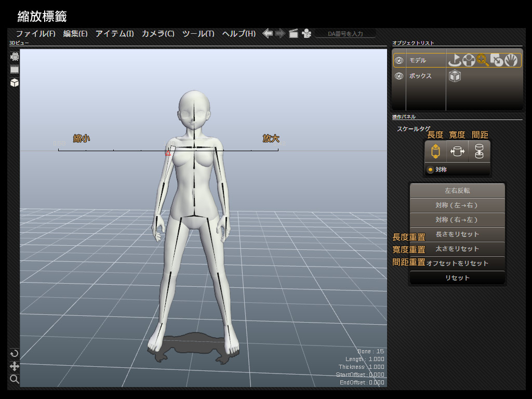Select the width scale cylinder icon
532x399 pixels.
tap(457, 152)
